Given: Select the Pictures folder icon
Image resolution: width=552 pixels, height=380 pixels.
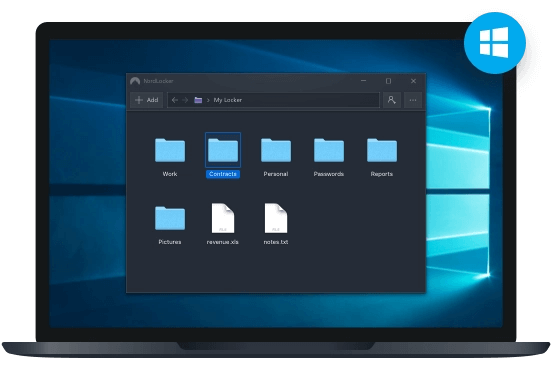Looking at the screenshot, I should (x=170, y=218).
